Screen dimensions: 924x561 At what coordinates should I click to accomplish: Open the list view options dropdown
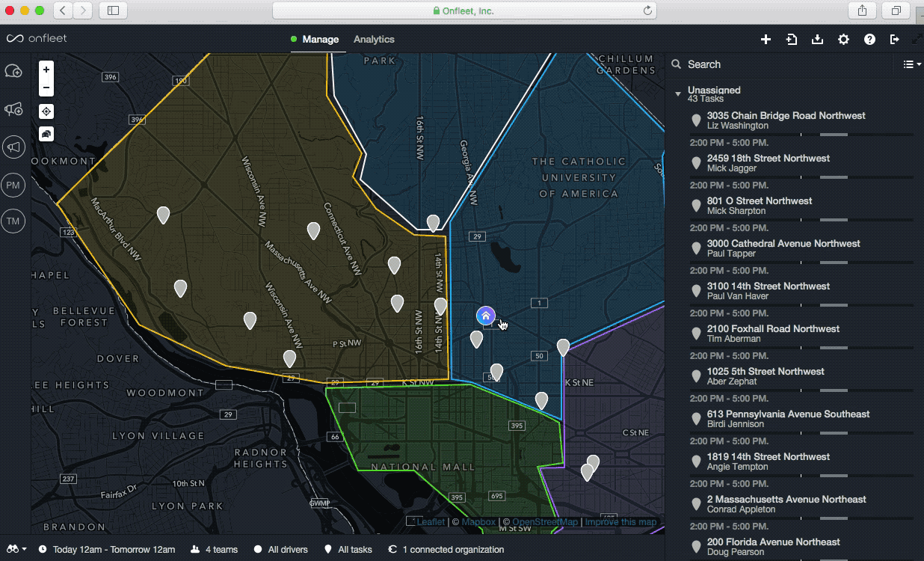click(x=911, y=65)
